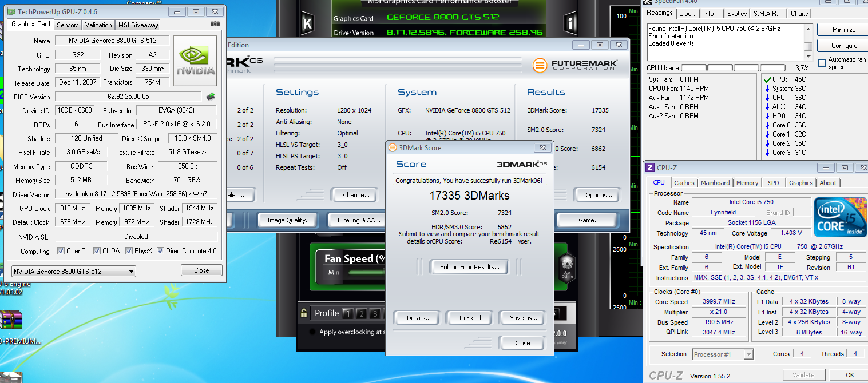Switch to the Mainboard tab in CPU-Z

coord(715,183)
